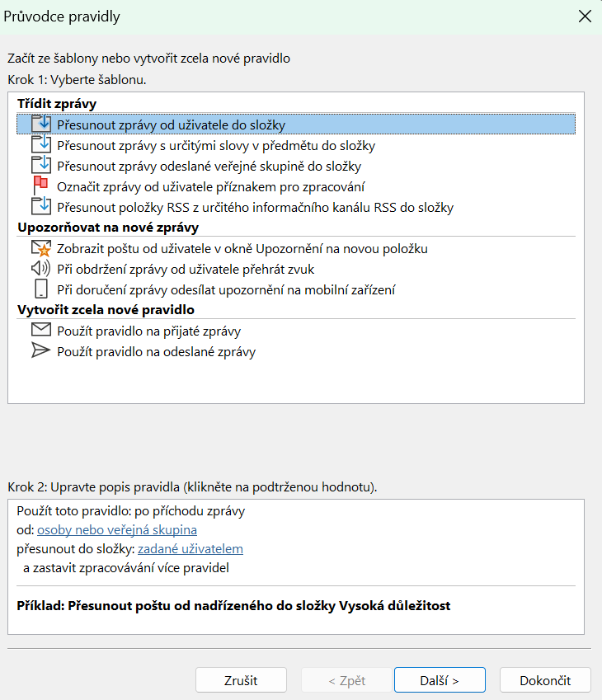This screenshot has height=700, width=602.
Task: Select 'Při obdržení zprávy přehrát zvuk' template
Action: [x=186, y=270]
